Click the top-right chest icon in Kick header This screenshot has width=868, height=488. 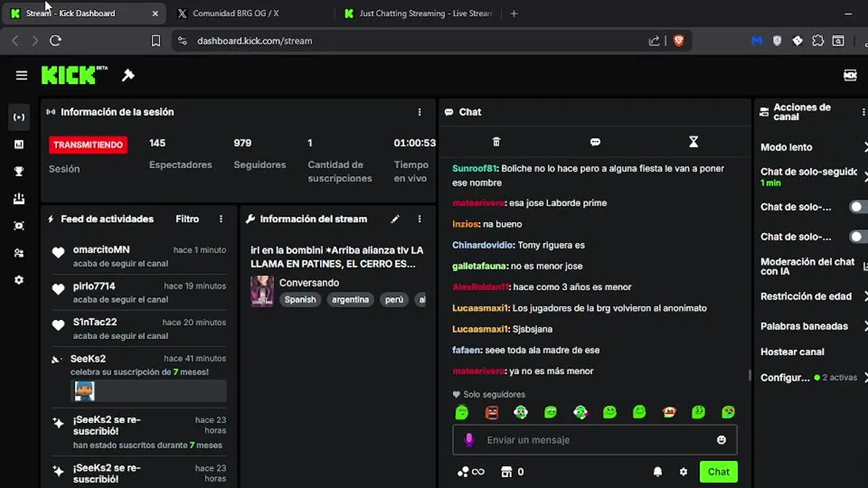point(850,75)
